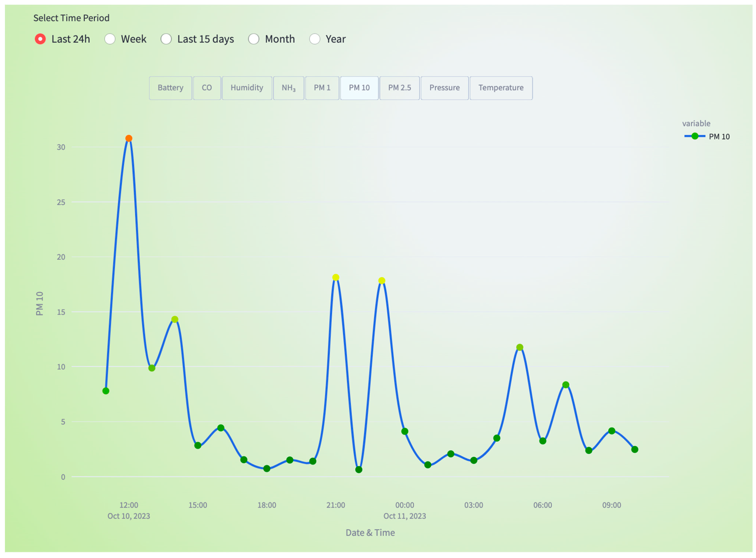Open the Humidity tab
Viewport: 756px width, 558px height.
click(246, 88)
